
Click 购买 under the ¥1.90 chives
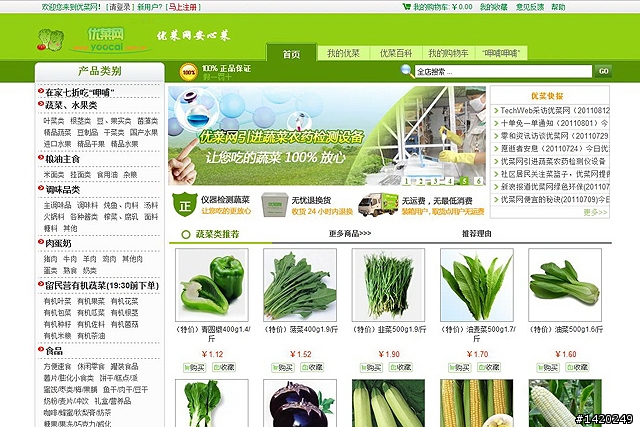click(x=371, y=367)
